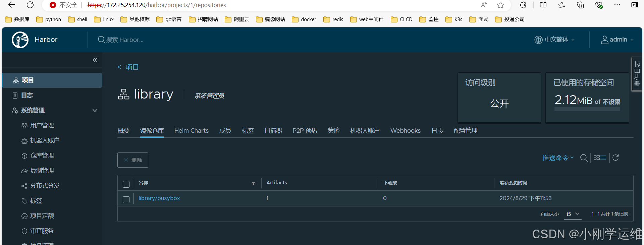Screen dimensions: 644x245
Task: Reload the page with the browser refresh icon
Action: (30, 5)
